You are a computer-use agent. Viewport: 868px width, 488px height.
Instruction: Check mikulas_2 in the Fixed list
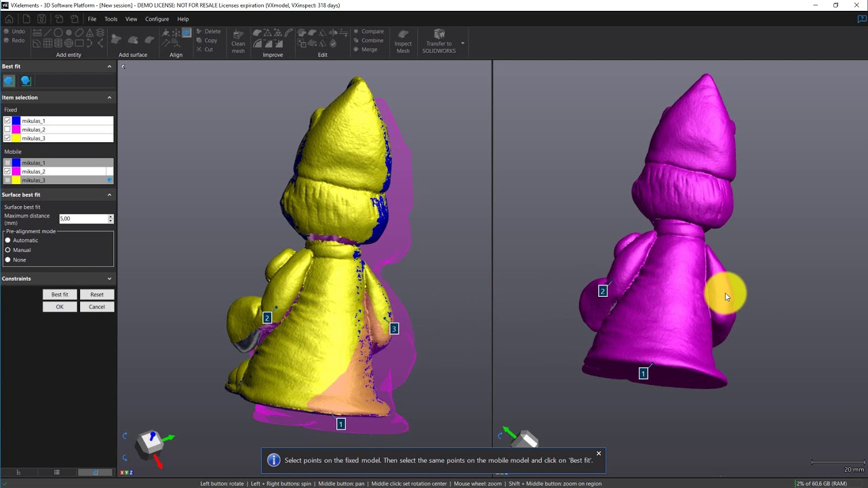[7, 129]
